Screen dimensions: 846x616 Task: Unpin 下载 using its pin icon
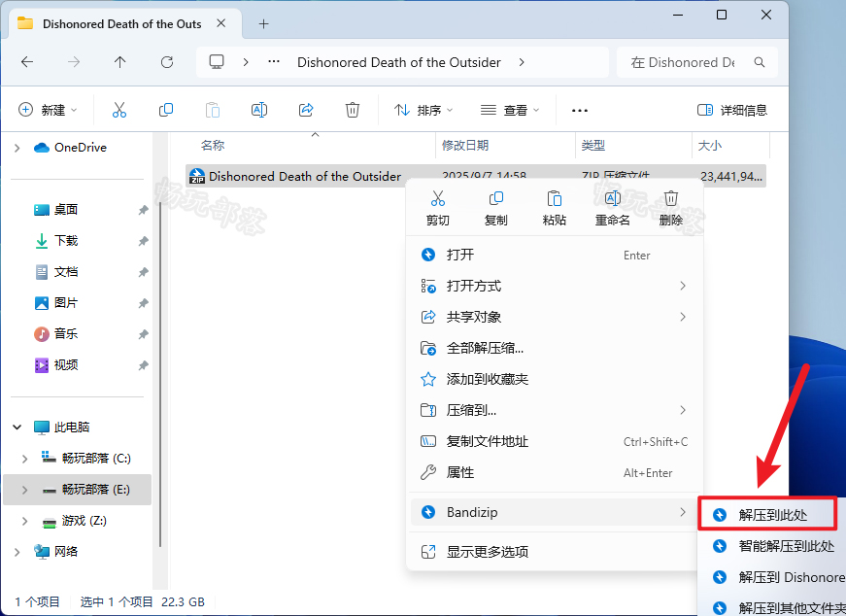click(x=143, y=241)
